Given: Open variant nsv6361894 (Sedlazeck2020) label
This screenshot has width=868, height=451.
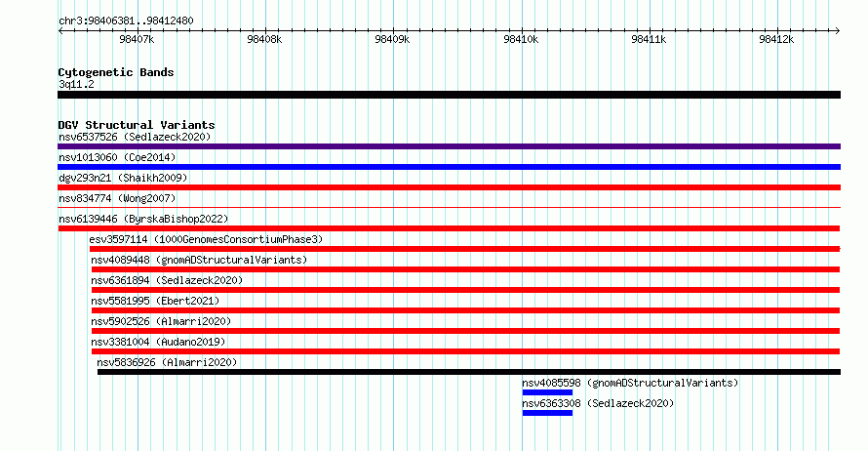Looking at the screenshot, I should pos(167,280).
